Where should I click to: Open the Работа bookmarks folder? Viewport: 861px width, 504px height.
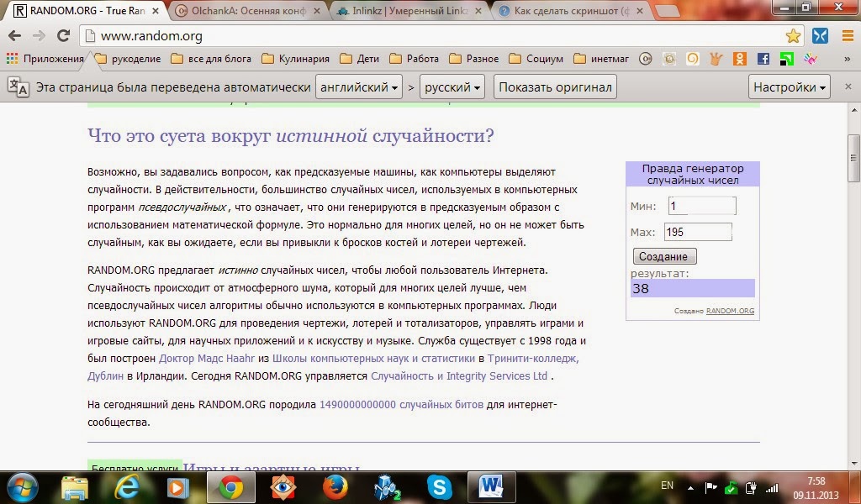coord(414,59)
